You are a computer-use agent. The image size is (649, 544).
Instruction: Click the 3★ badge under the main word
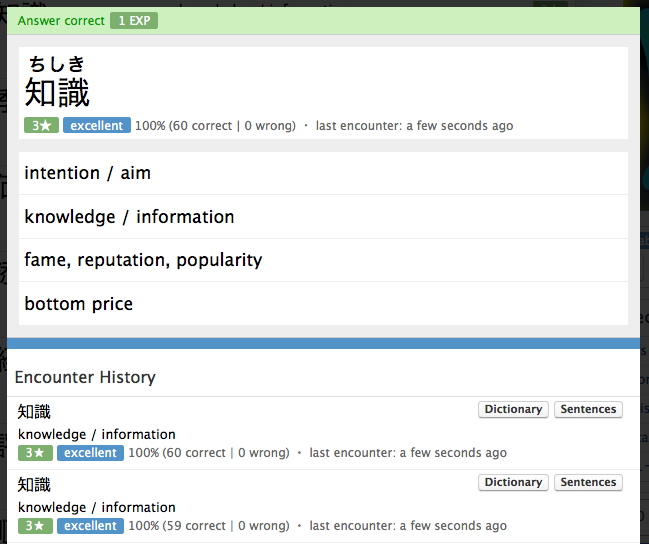[x=41, y=126]
